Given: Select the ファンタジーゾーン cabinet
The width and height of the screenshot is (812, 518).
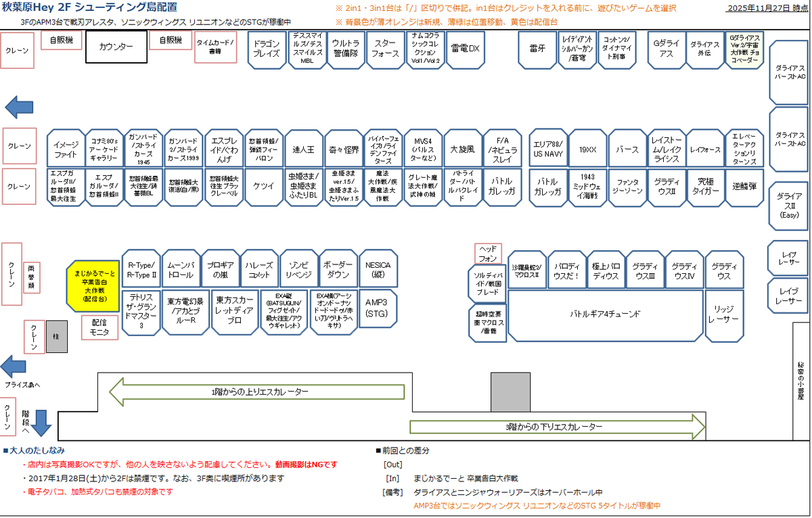Looking at the screenshot, I should [627, 187].
